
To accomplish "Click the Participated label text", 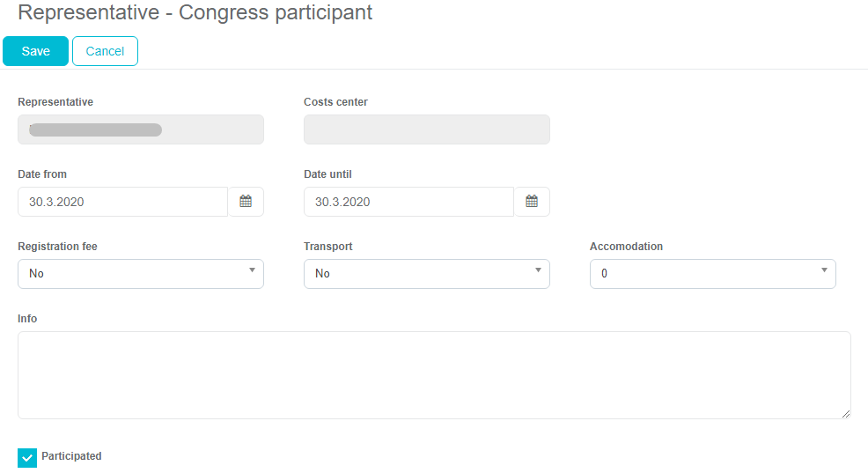I will tap(71, 456).
